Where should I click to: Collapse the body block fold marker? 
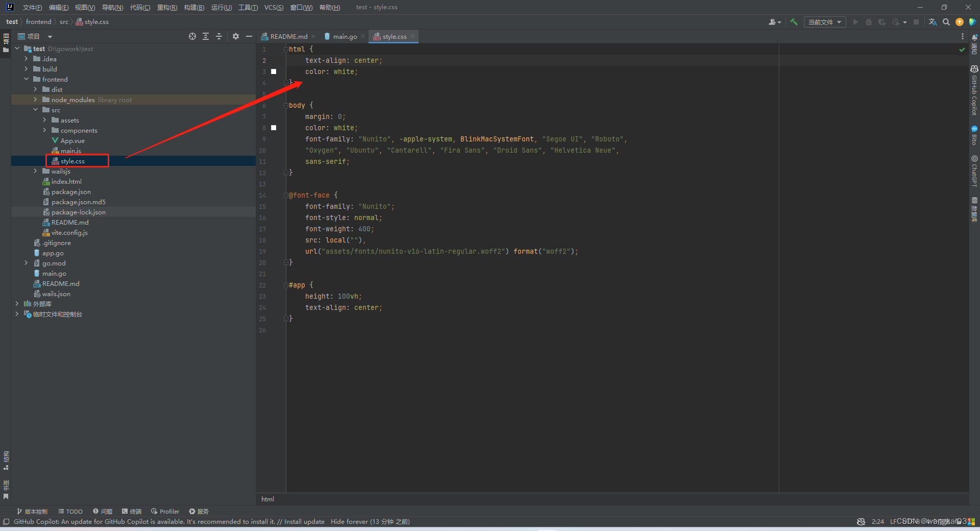pyautogui.click(x=286, y=105)
